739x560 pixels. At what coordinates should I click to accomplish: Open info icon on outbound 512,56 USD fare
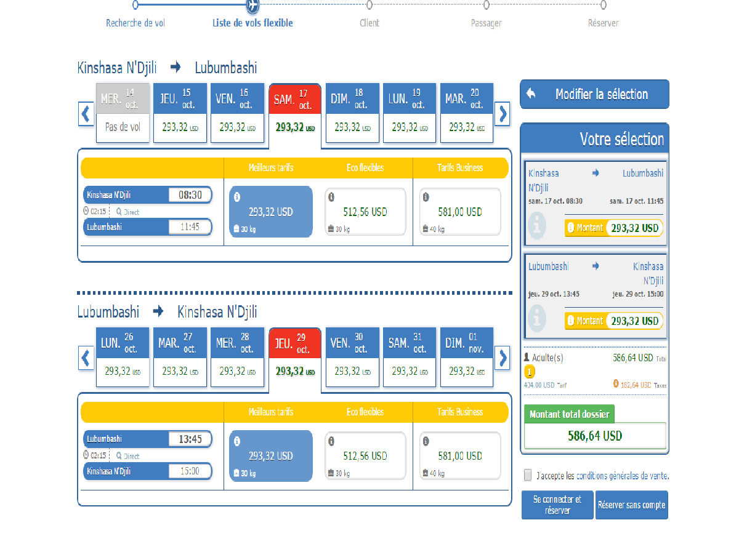pyautogui.click(x=331, y=198)
